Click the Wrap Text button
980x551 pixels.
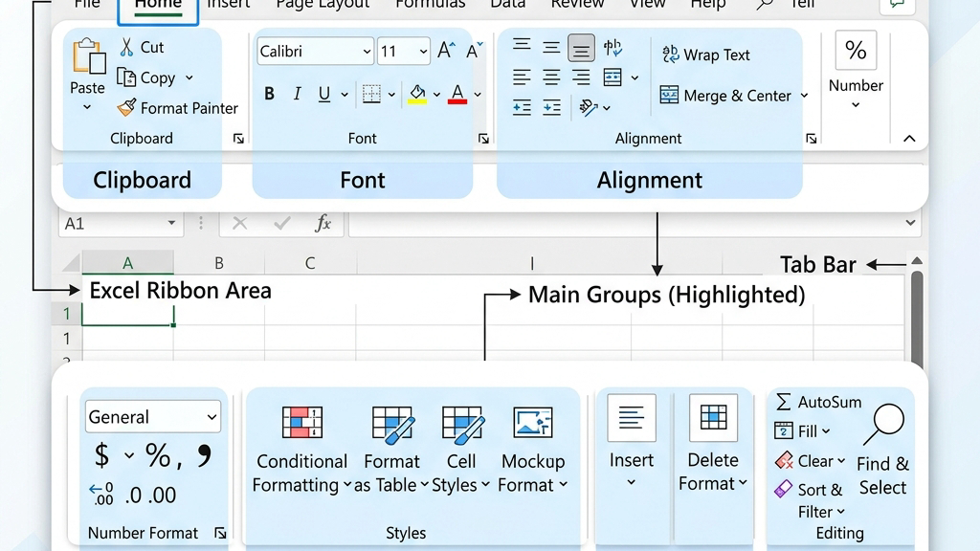(x=705, y=55)
